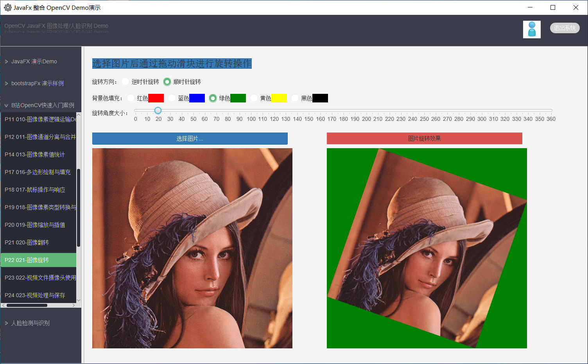Viewport: 588px width, 364px height.
Task: Select 红色 as the background fill color
Action: 131,98
